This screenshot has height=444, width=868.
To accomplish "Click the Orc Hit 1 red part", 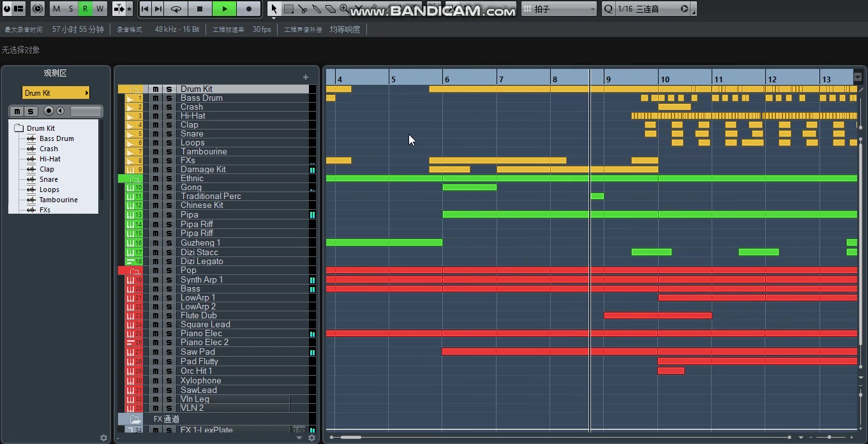I will (x=671, y=371).
